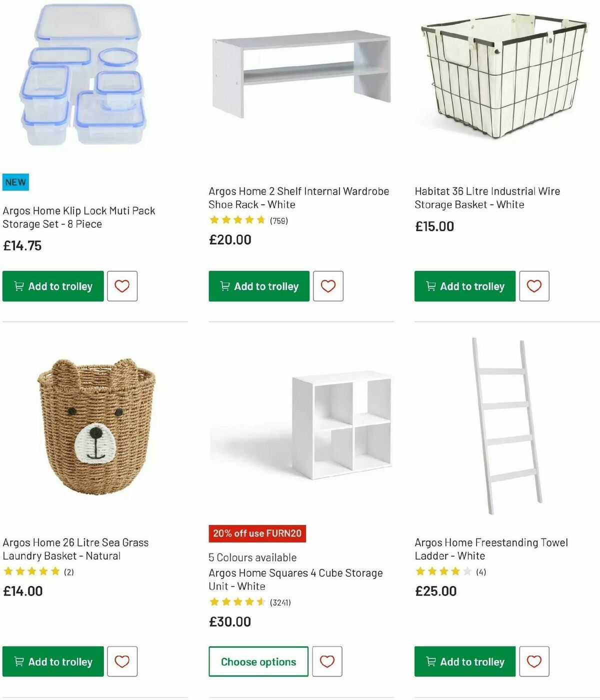Image resolution: width=600 pixels, height=700 pixels.
Task: Open the 5 Colours available options
Action: click(x=252, y=557)
